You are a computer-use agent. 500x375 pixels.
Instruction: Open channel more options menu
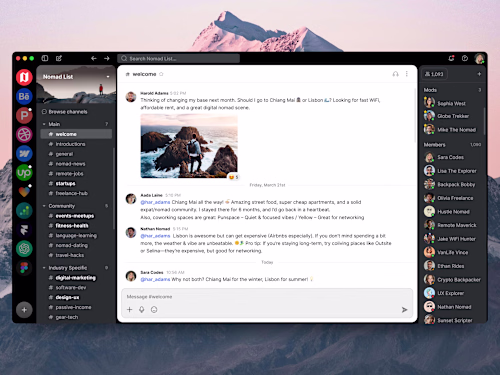pyautogui.click(x=407, y=74)
